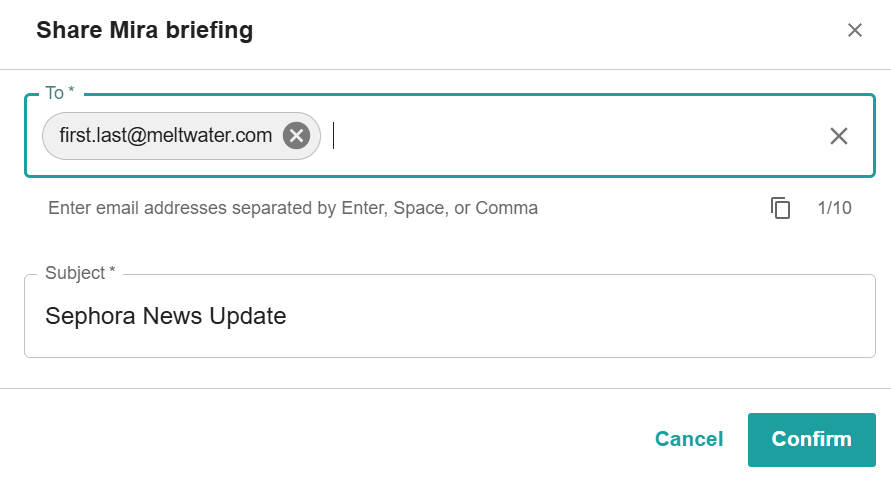Select the first.last@meltwater.com chip
Viewport: 891px width, 479px height.
click(165, 136)
